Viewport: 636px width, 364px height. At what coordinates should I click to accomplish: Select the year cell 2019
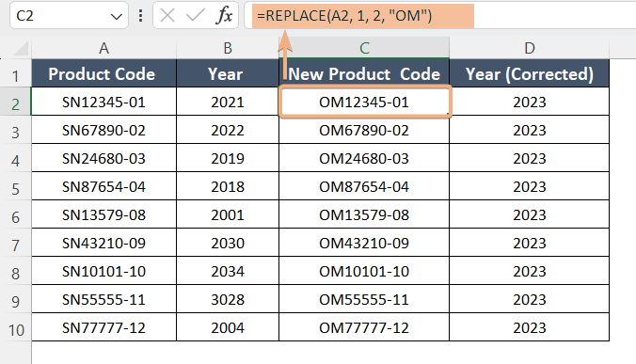click(x=228, y=158)
